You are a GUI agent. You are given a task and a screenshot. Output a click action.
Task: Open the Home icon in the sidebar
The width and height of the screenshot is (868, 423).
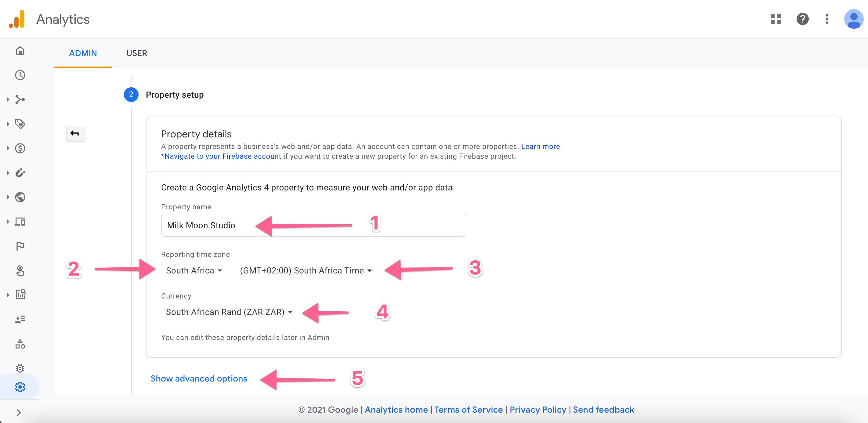coord(20,51)
